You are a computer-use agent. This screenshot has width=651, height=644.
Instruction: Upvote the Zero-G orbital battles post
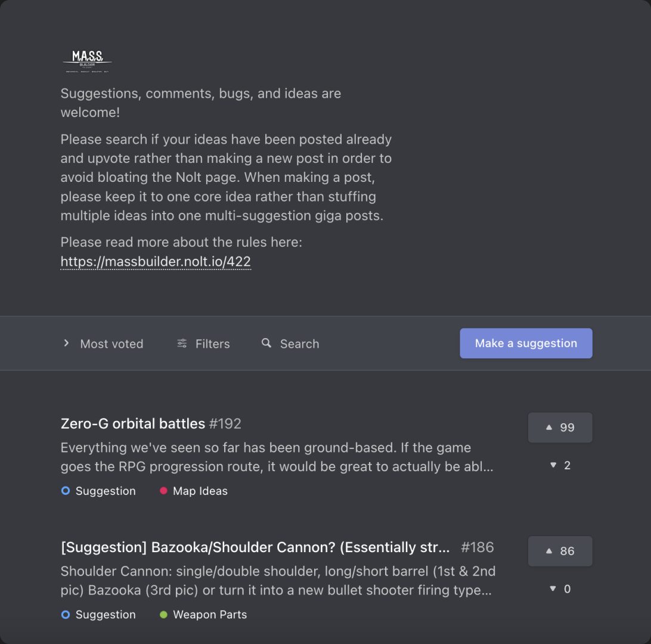(560, 428)
